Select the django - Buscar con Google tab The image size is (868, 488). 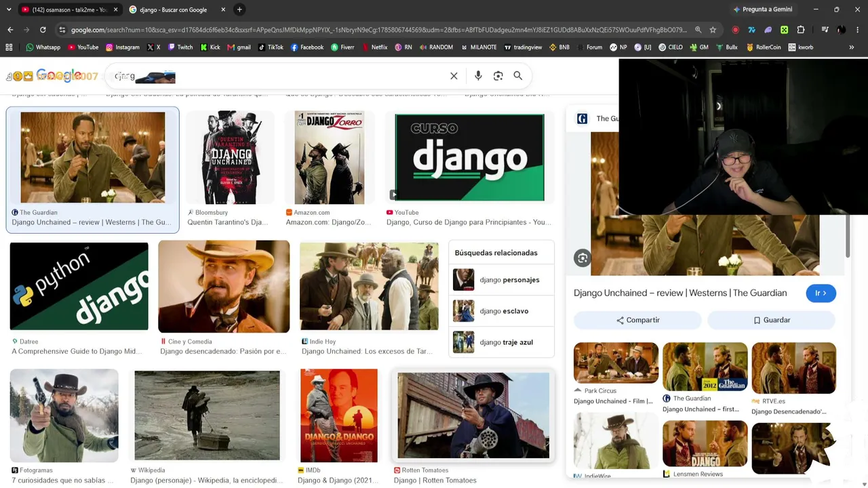point(178,9)
